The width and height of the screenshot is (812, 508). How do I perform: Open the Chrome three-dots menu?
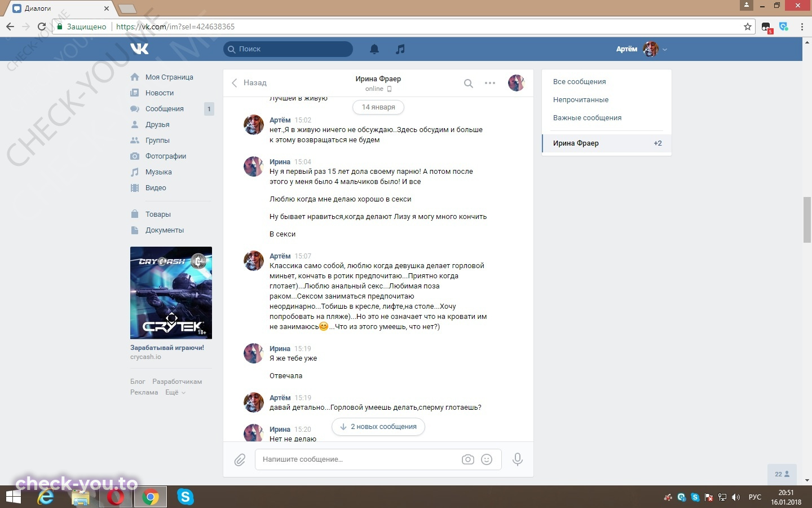click(802, 27)
